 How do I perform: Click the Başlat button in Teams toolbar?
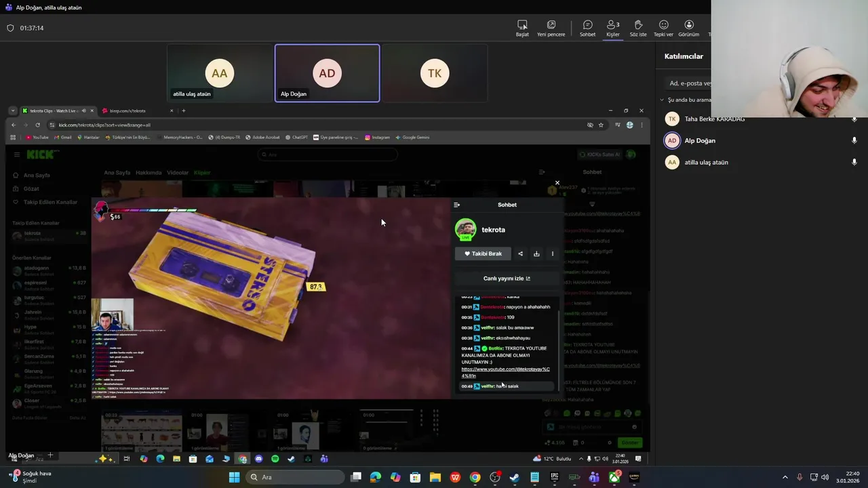pyautogui.click(x=522, y=28)
